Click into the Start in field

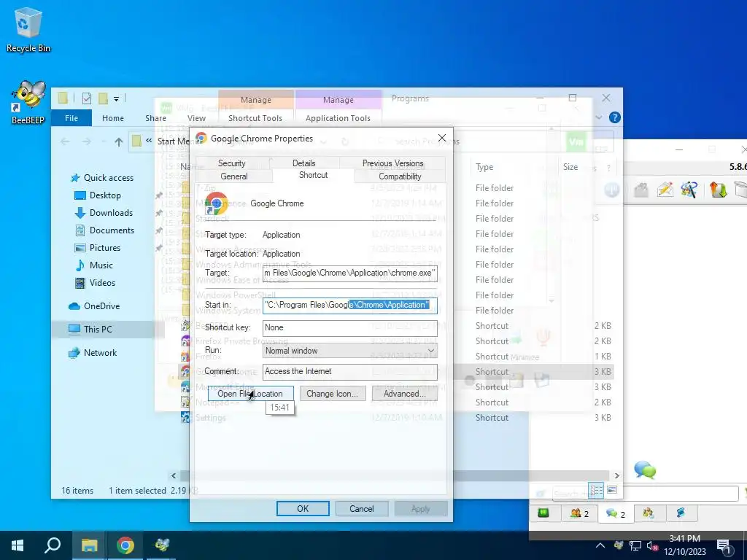[x=349, y=306]
